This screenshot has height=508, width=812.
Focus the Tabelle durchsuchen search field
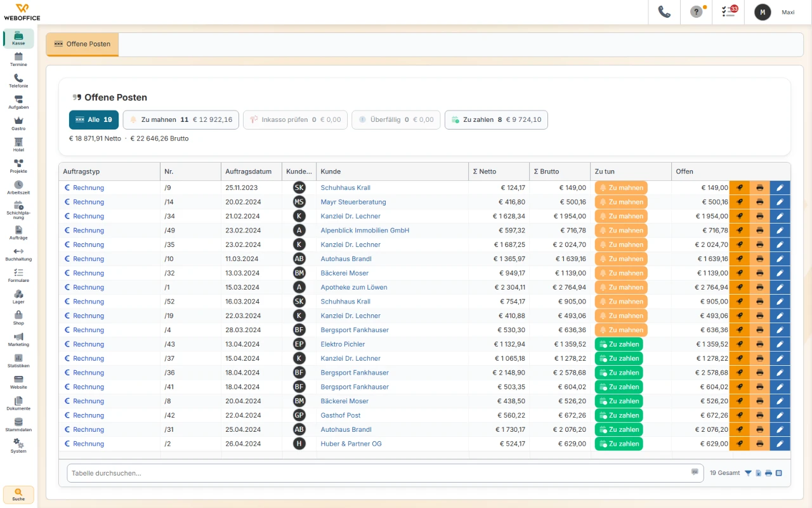(x=385, y=473)
